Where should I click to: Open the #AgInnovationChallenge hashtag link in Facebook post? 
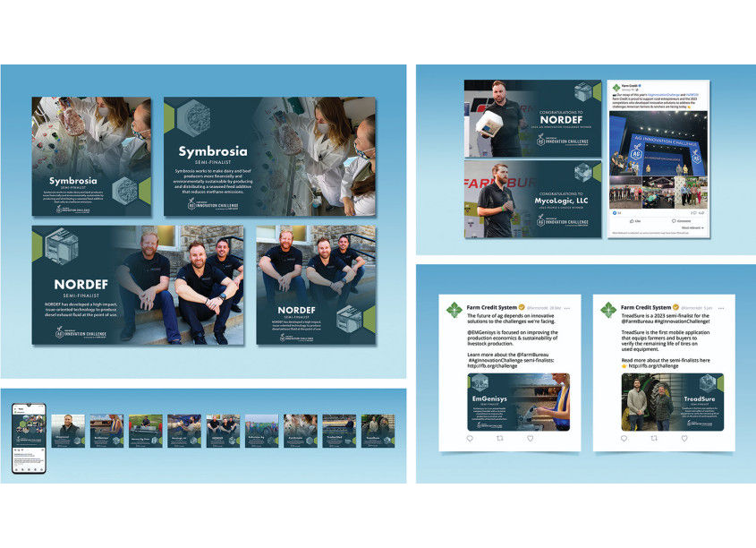(x=664, y=95)
